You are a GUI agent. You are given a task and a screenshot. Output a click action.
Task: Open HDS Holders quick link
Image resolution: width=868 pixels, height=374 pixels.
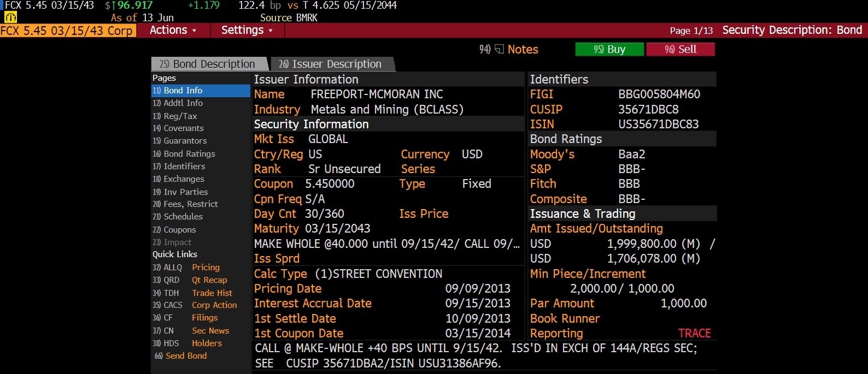[187, 343]
